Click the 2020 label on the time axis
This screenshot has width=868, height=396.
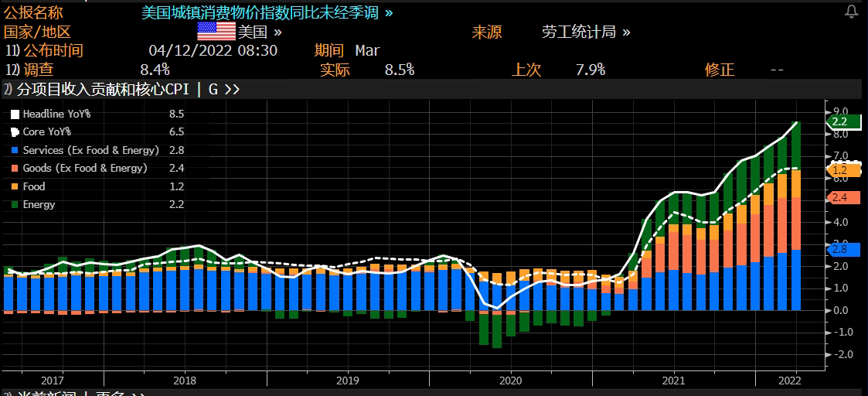[510, 381]
